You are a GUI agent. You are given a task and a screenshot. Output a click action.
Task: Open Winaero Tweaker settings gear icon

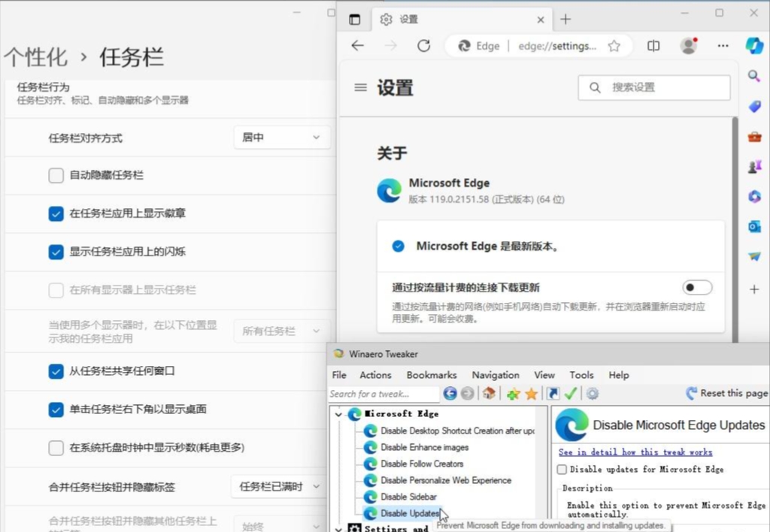pos(592,393)
